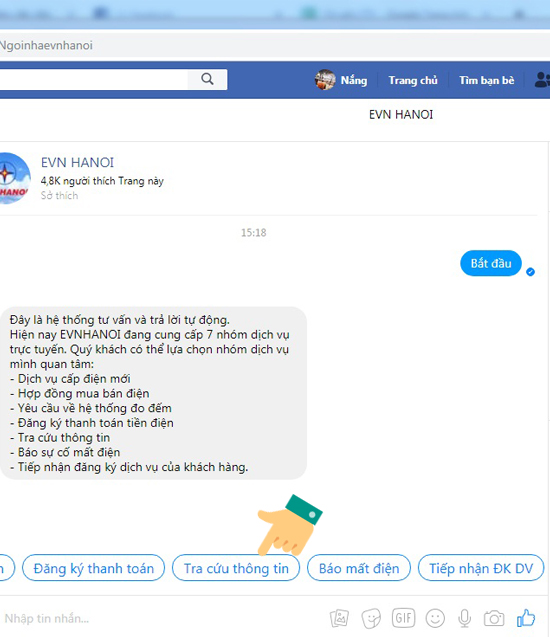Viewport: 550px width, 637px height.
Task: Open camera icon in message bar
Action: (x=494, y=619)
